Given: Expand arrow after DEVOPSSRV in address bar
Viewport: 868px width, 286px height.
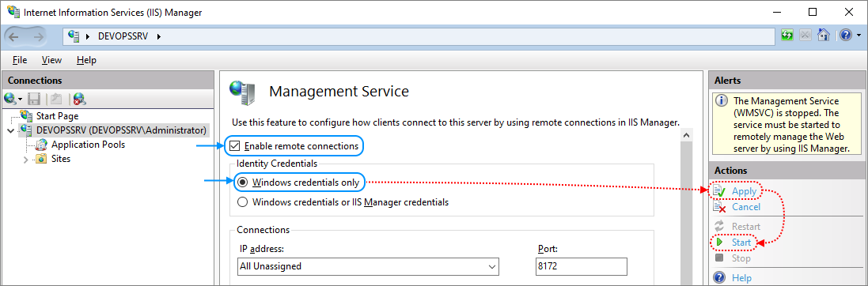Looking at the screenshot, I should (x=159, y=36).
